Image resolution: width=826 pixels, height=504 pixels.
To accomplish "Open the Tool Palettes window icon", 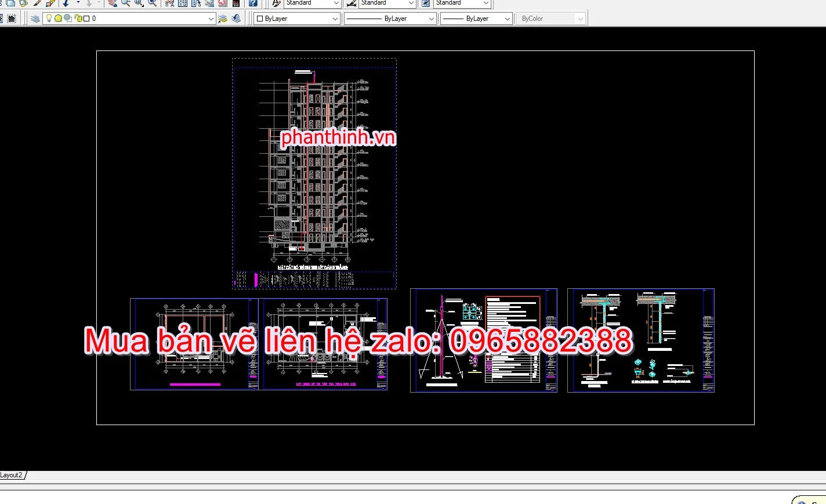I will click(196, 3).
